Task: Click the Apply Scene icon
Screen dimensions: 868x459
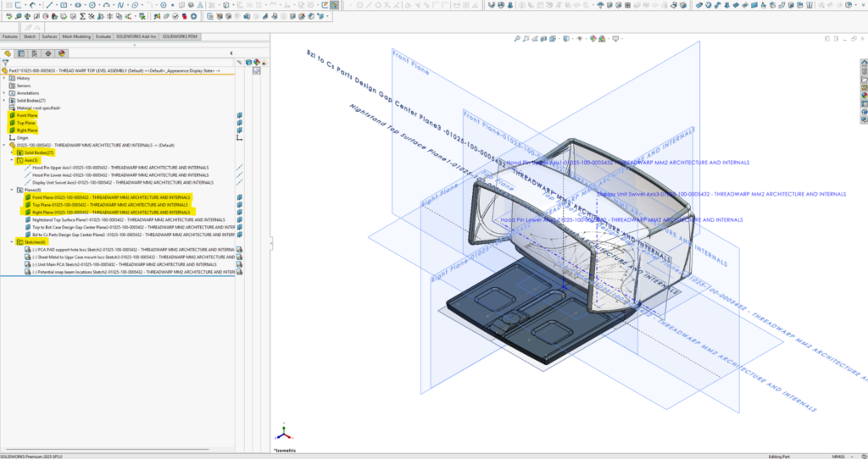Action: pyautogui.click(x=602, y=39)
